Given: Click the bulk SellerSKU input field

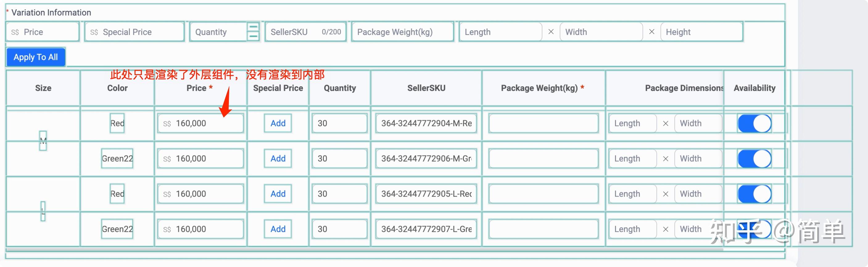Looking at the screenshot, I should [306, 32].
